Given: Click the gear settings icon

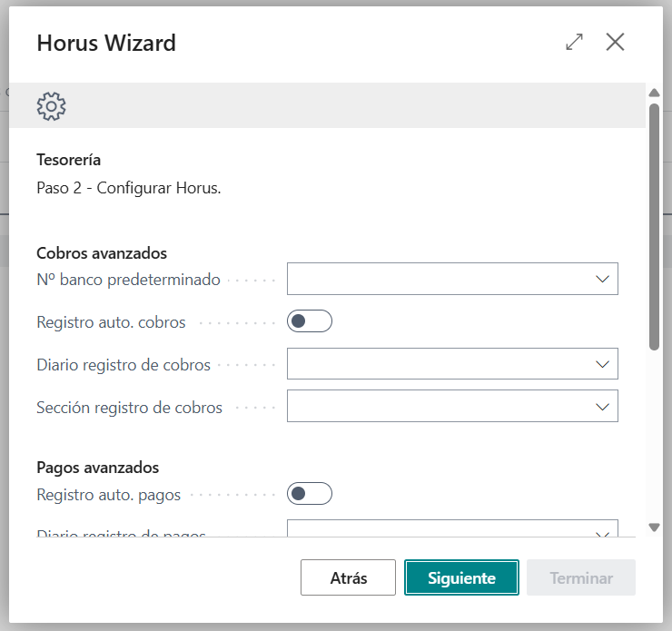Looking at the screenshot, I should click(52, 106).
